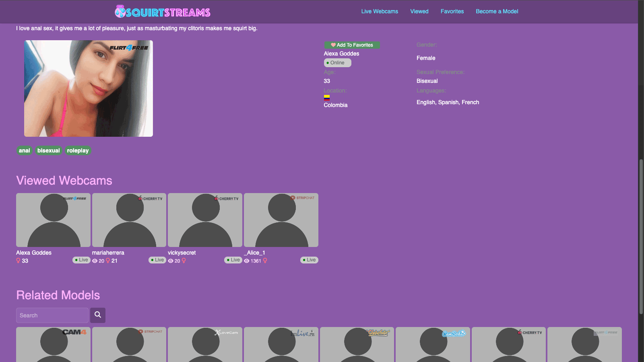Open vickysecret webcam thumbnail
Image resolution: width=644 pixels, height=362 pixels.
tap(205, 220)
